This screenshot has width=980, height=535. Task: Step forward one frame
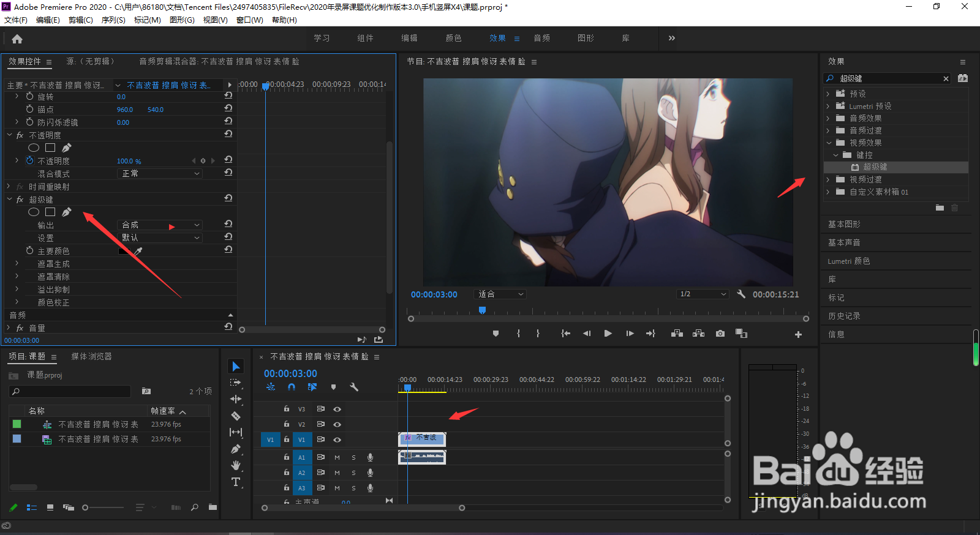click(630, 334)
